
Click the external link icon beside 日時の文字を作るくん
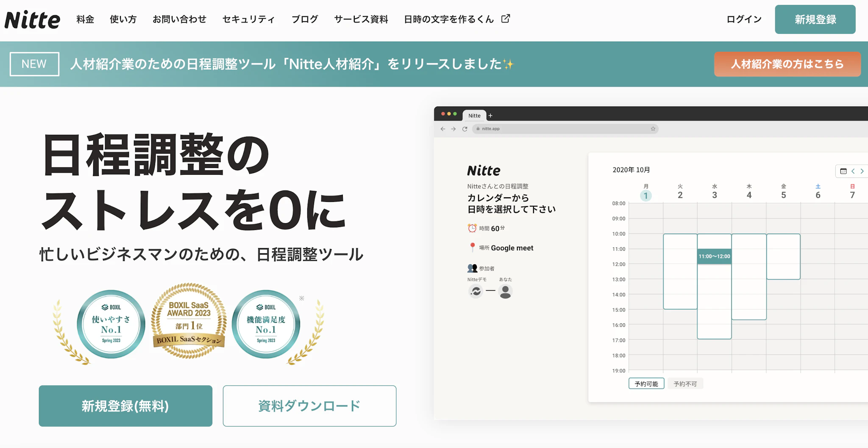click(x=506, y=19)
